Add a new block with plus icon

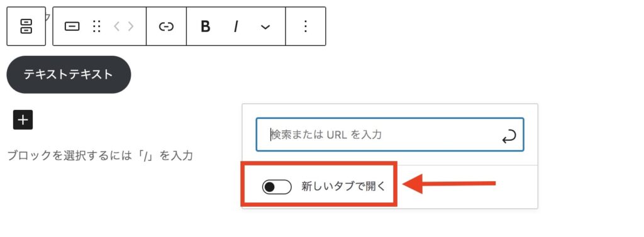click(23, 120)
